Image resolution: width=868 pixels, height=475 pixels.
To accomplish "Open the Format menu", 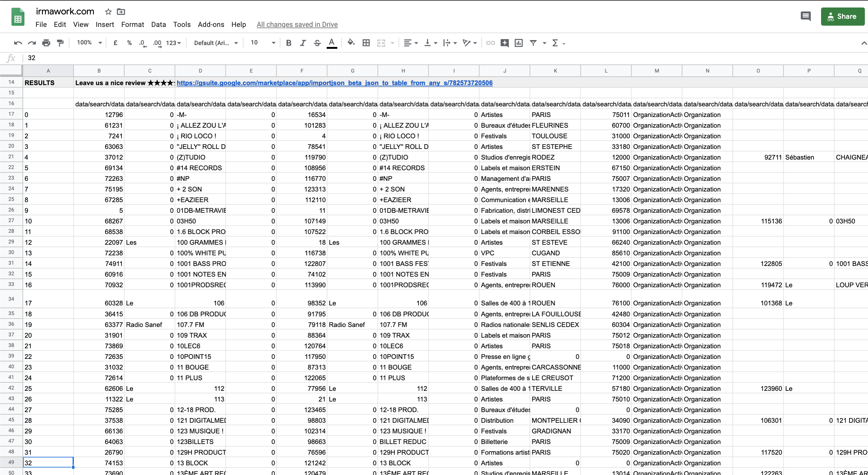I will (x=132, y=25).
